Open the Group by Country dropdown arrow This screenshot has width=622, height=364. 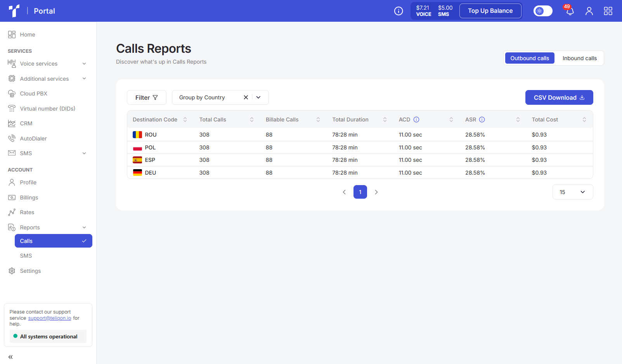pos(258,97)
